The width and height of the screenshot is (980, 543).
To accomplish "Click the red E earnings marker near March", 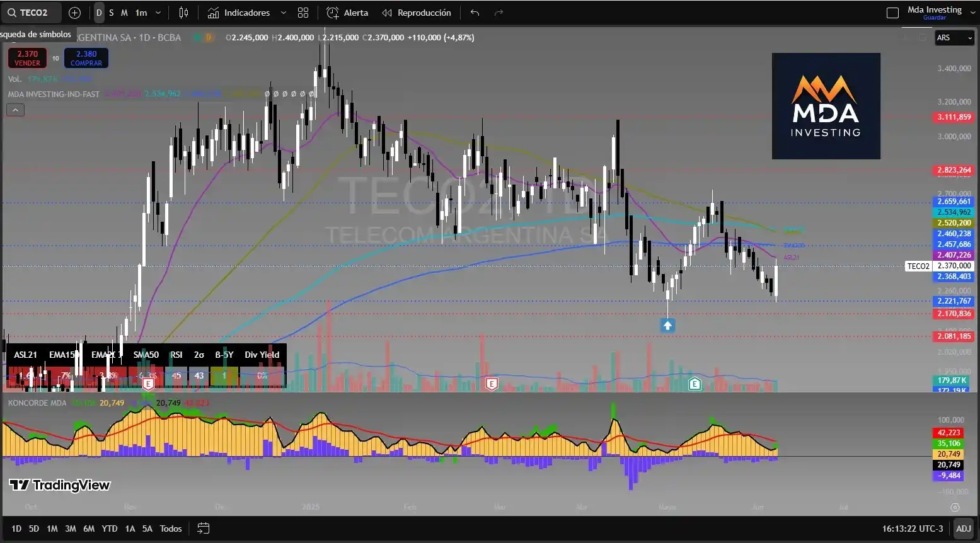I will point(492,384).
